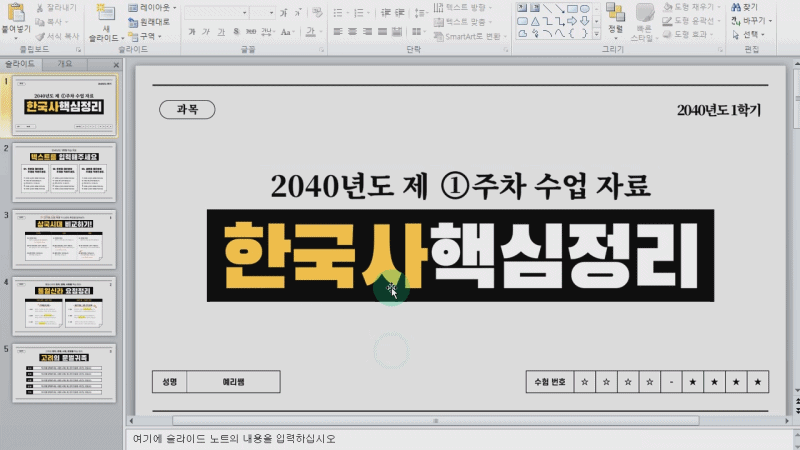Screen dimensions: 800x450
Task: Click the 텍스트 맞춤 align text button
Action: pos(463,22)
